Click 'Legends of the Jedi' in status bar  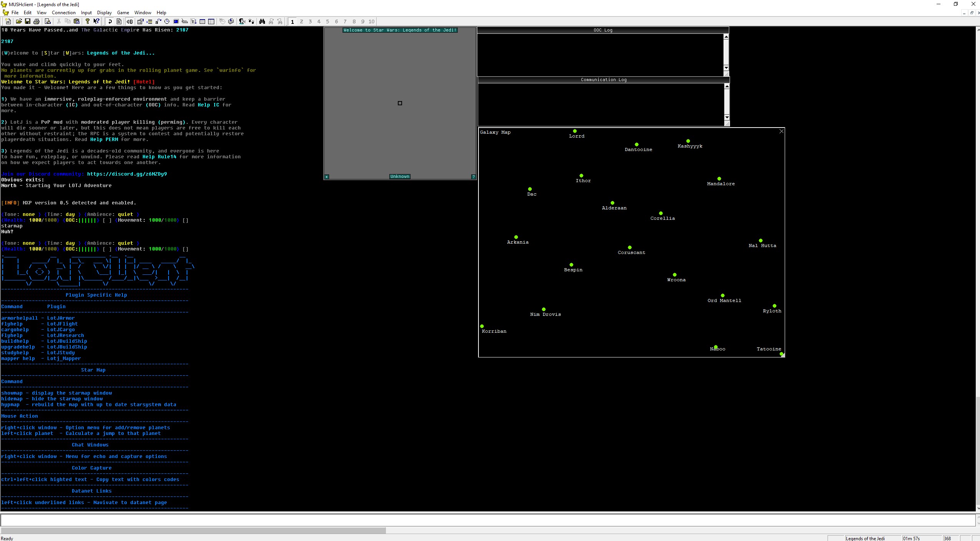point(866,538)
